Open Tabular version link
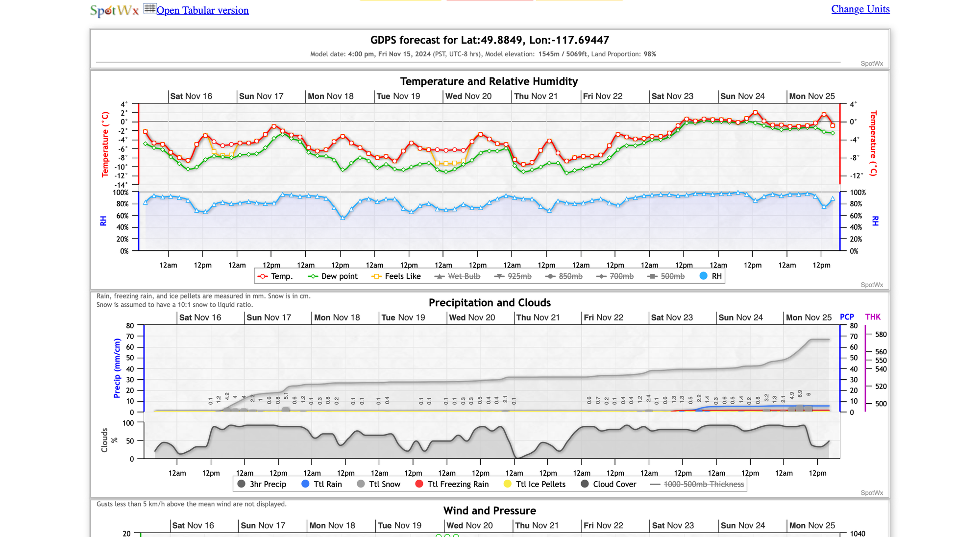980x537 pixels. (202, 10)
